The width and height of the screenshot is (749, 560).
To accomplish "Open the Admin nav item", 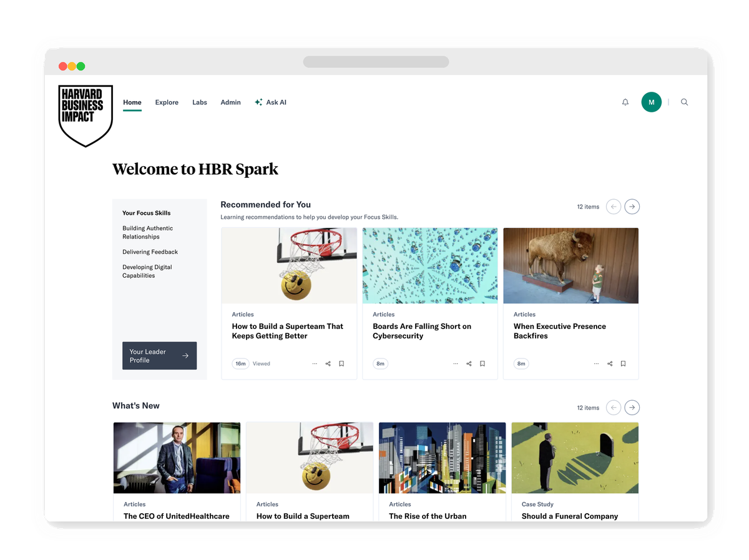I will pyautogui.click(x=230, y=102).
